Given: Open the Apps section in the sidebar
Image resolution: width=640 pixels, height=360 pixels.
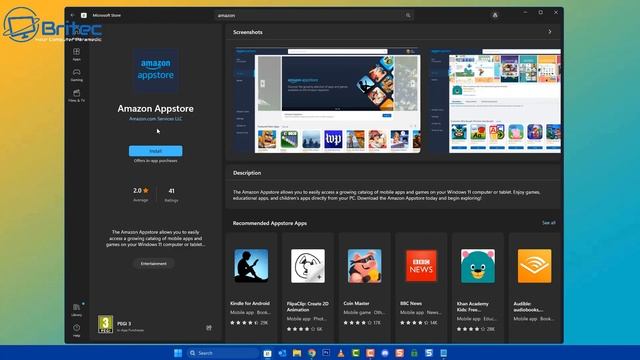Looking at the screenshot, I should pos(76,54).
